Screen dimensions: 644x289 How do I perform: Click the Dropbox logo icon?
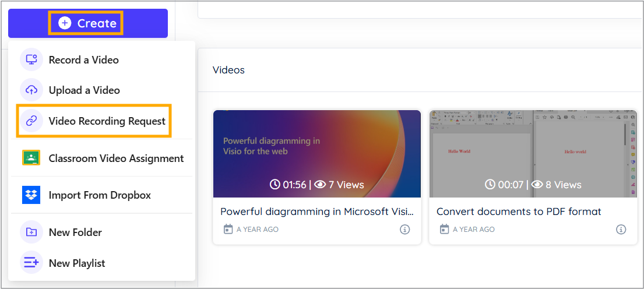pos(31,195)
